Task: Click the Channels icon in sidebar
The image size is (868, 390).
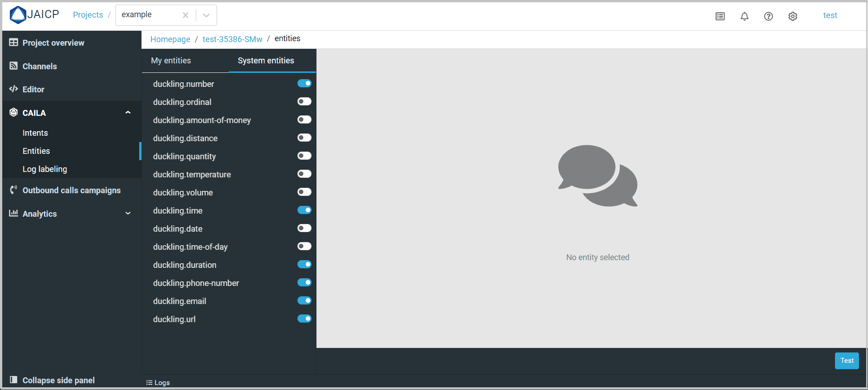Action: [14, 66]
